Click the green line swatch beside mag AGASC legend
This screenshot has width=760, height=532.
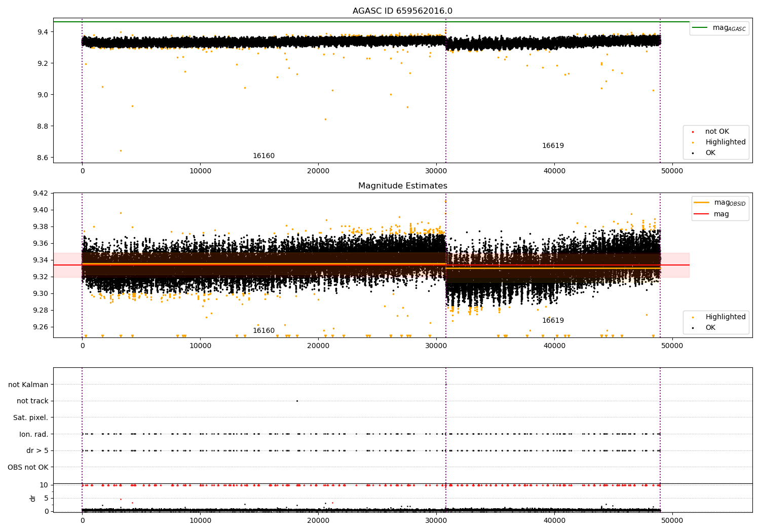(x=700, y=27)
